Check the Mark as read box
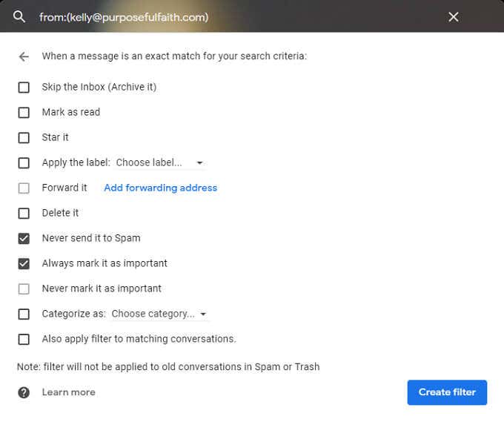 tap(24, 113)
